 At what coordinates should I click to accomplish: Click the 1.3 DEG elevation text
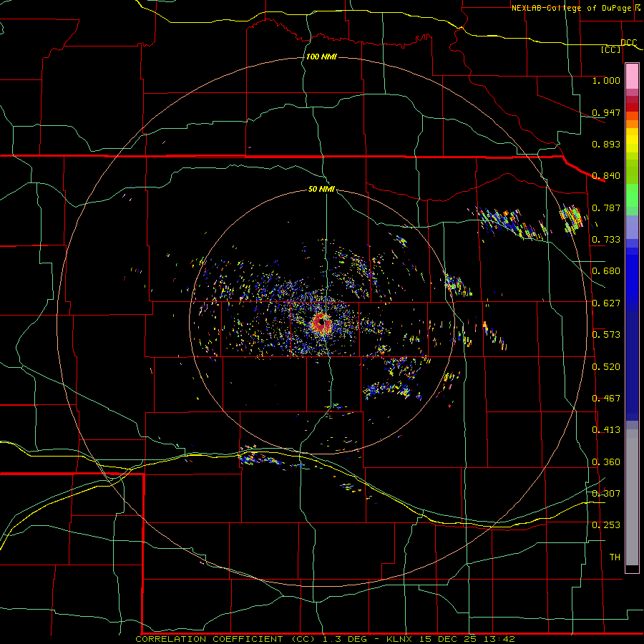(x=346, y=639)
